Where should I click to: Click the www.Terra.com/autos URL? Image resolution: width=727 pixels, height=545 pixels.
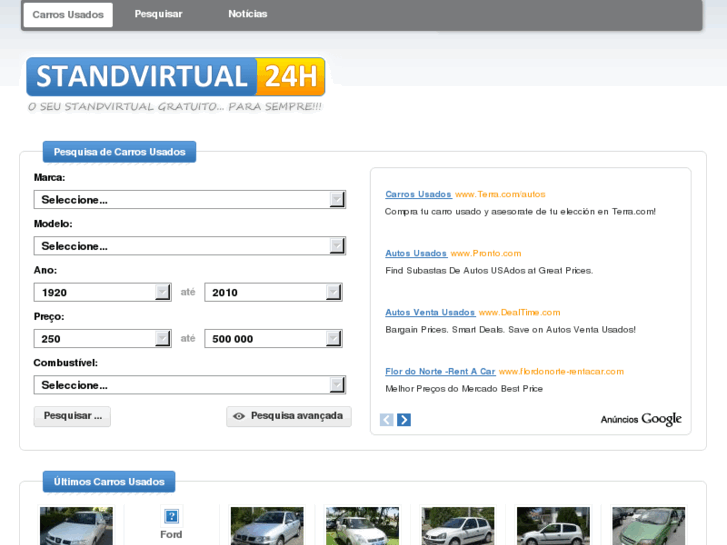pyautogui.click(x=500, y=194)
